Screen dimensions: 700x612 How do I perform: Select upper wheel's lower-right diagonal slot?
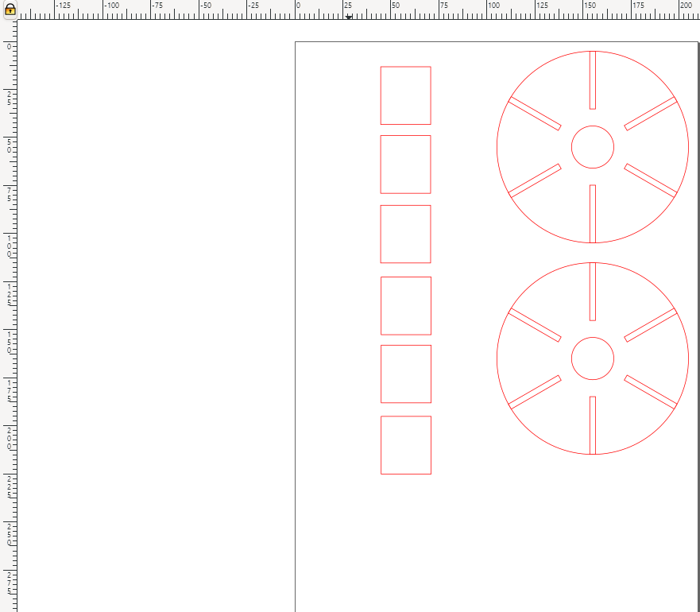pos(651,180)
